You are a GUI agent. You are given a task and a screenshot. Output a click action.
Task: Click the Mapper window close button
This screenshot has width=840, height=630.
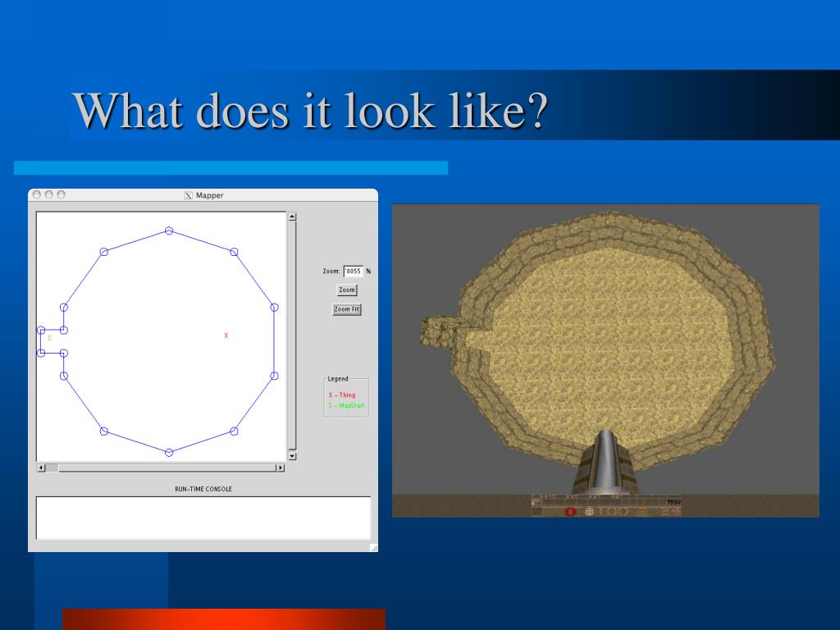(37, 194)
